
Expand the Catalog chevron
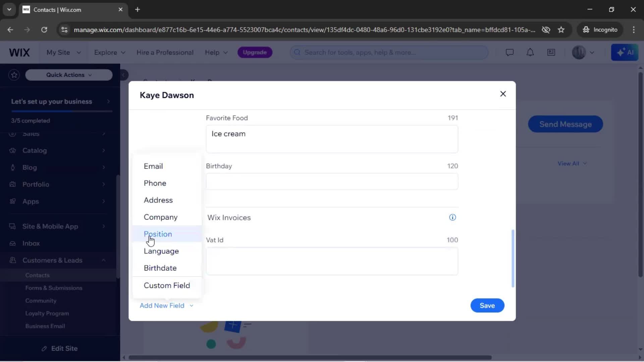[104, 150]
